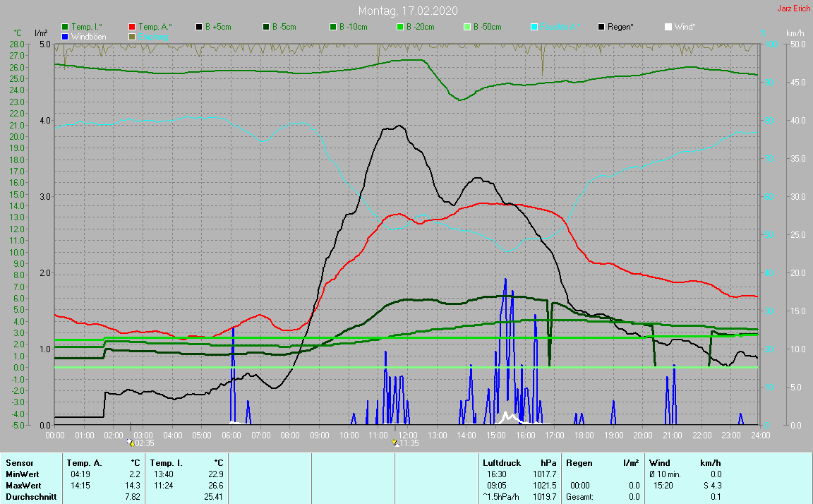813x504 pixels.
Task: Toggle the B -20cm legend swatch
Action: (400, 27)
